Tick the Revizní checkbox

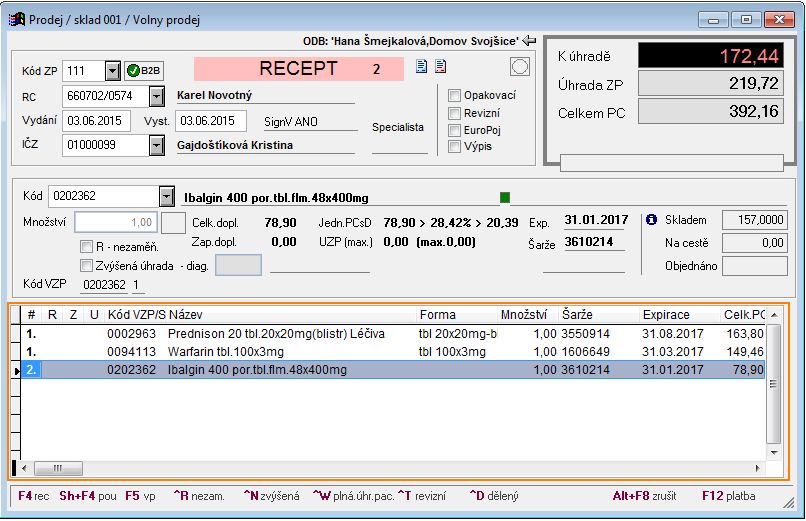click(x=455, y=113)
